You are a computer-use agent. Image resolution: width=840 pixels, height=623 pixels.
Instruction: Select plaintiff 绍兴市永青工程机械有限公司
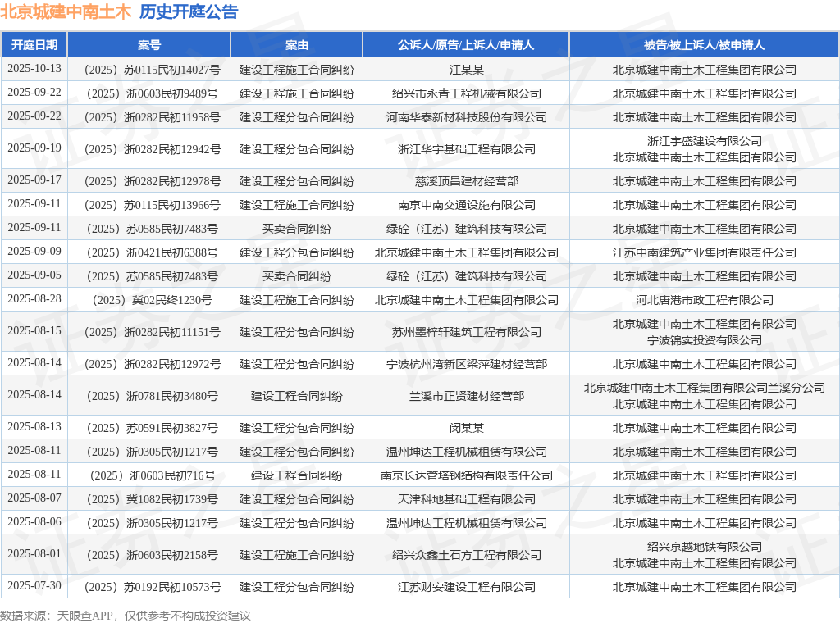pos(466,93)
